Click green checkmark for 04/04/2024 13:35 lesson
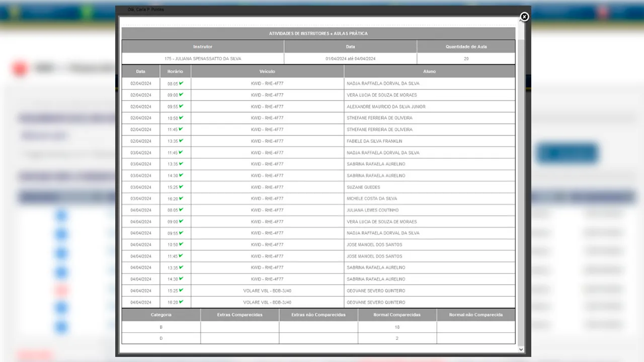Viewport: 644px width, 362px height. tap(181, 267)
